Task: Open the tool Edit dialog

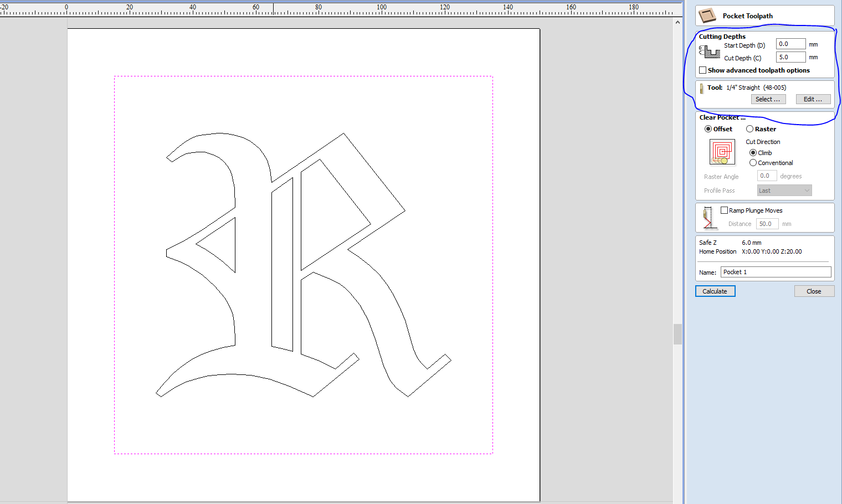Action: point(813,99)
